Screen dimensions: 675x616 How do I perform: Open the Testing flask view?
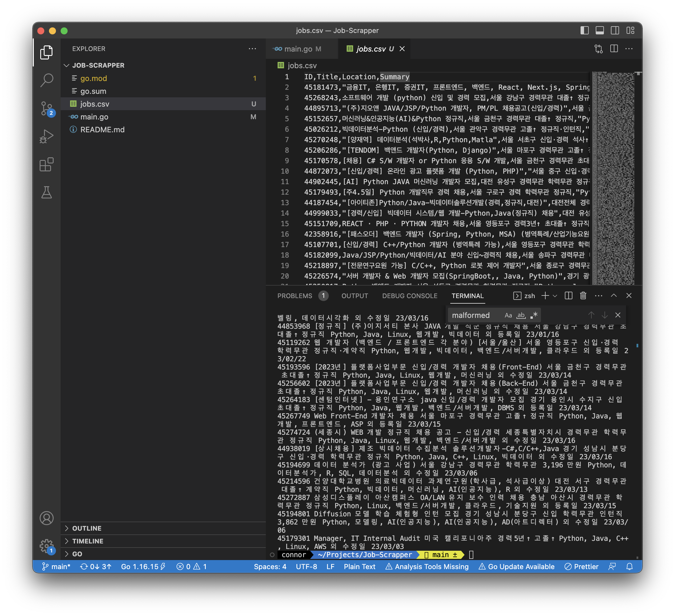click(x=47, y=193)
